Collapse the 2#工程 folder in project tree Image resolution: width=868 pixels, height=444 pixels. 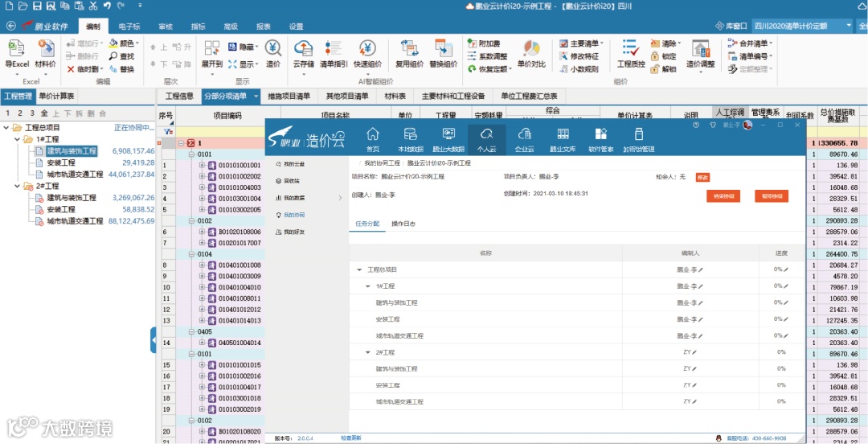tap(17, 186)
